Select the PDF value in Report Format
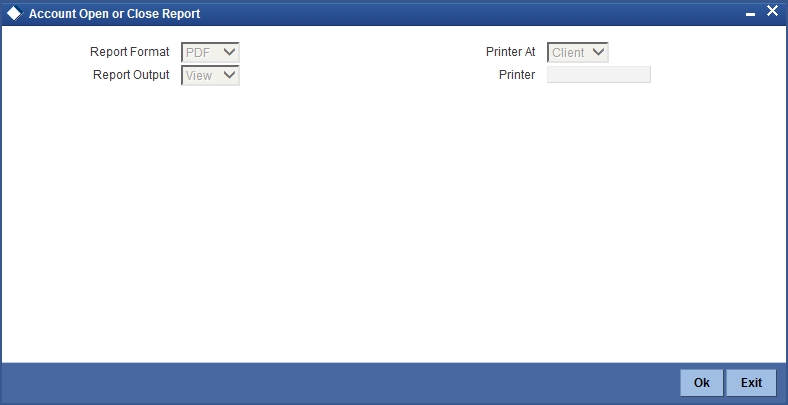Screen dimensions: 788x405 point(198,52)
